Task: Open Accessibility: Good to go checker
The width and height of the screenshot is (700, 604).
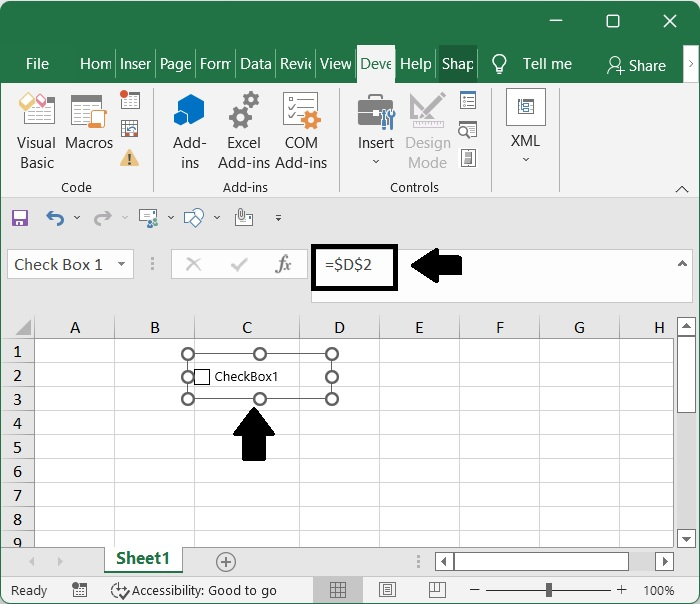Action: click(x=194, y=590)
